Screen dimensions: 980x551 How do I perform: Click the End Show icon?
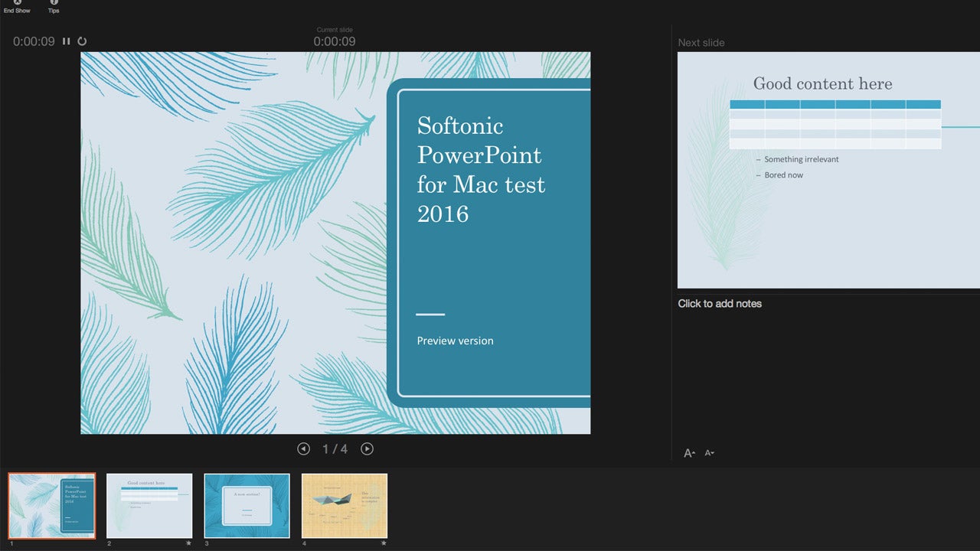(17, 3)
